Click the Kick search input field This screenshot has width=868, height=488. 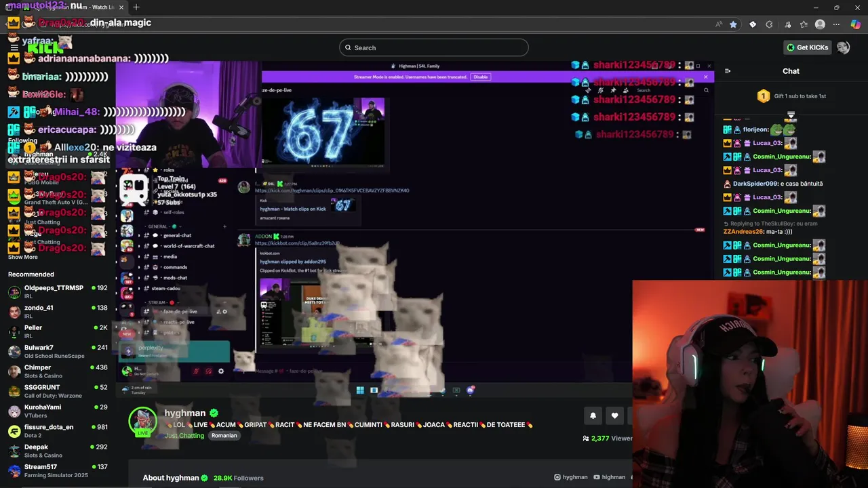(x=434, y=47)
